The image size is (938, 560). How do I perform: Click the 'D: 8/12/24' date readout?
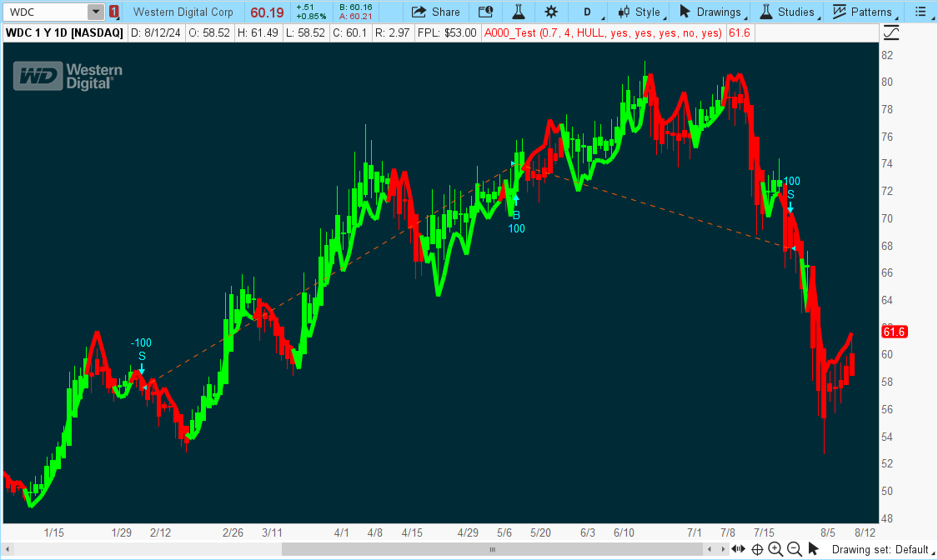tap(156, 32)
